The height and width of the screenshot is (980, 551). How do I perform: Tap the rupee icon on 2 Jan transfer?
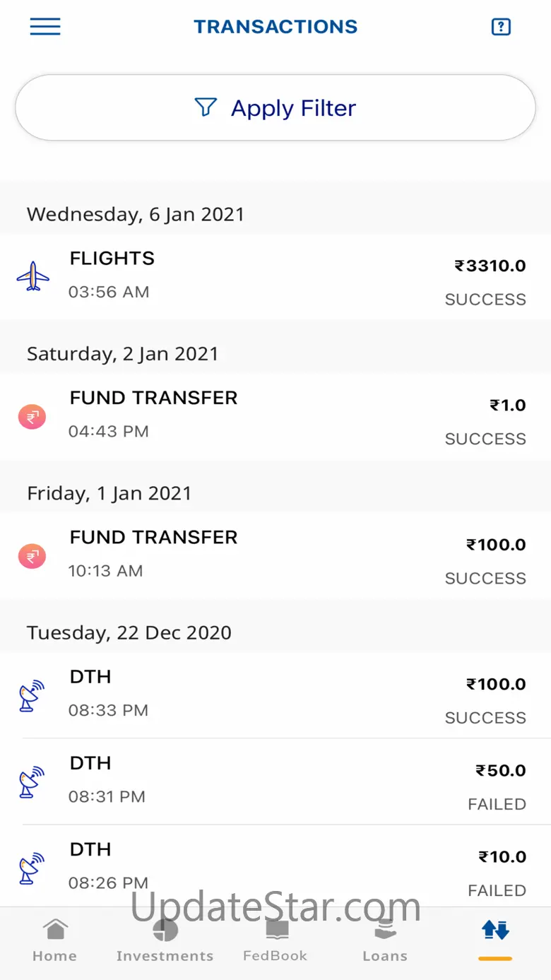(x=32, y=417)
